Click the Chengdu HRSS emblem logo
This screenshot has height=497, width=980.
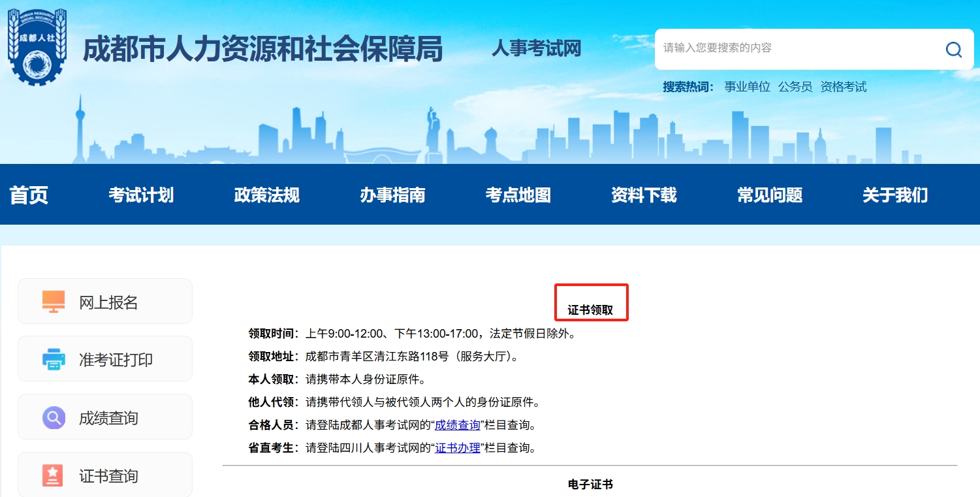37,47
